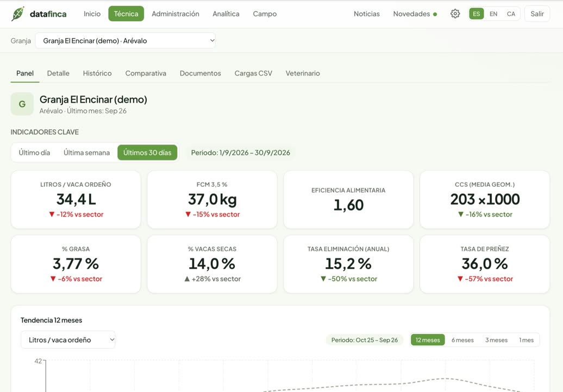Click the Noticias link
563x392 pixels.
367,14
